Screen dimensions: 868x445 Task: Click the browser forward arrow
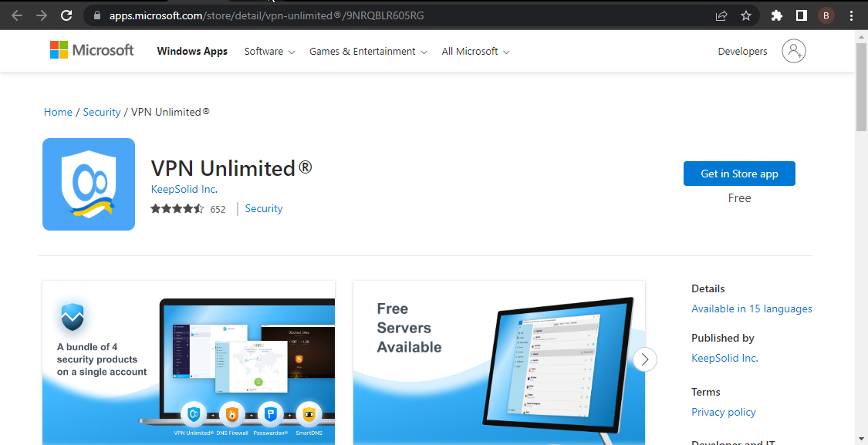[42, 15]
